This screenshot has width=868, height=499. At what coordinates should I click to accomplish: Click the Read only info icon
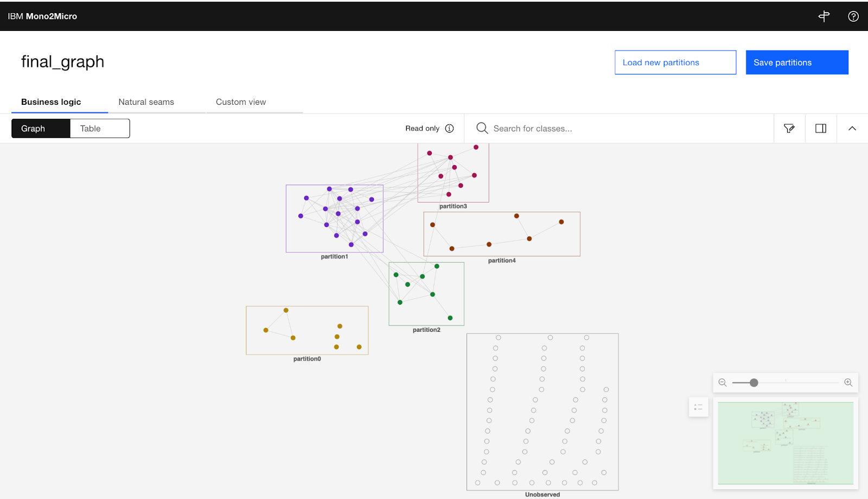449,128
